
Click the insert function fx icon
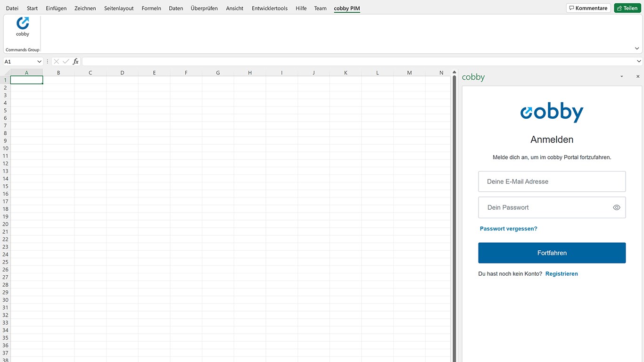[x=75, y=61]
